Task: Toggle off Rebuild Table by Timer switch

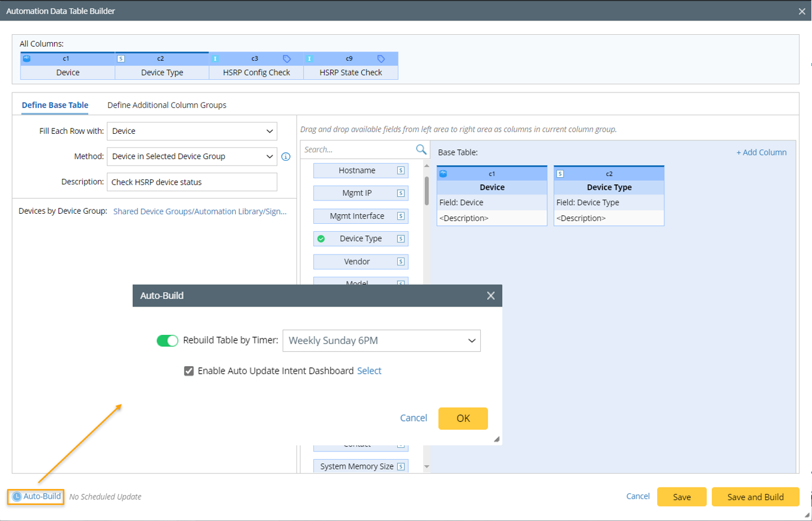Action: point(167,341)
